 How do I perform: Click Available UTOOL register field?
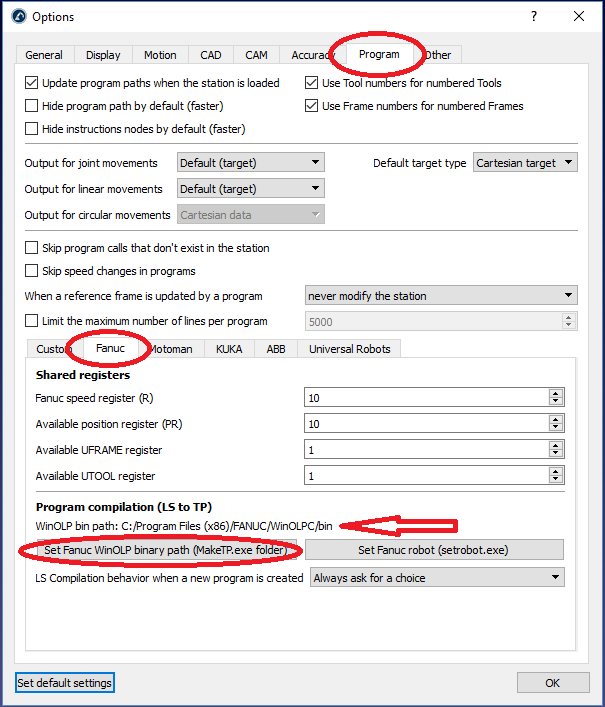coord(426,476)
